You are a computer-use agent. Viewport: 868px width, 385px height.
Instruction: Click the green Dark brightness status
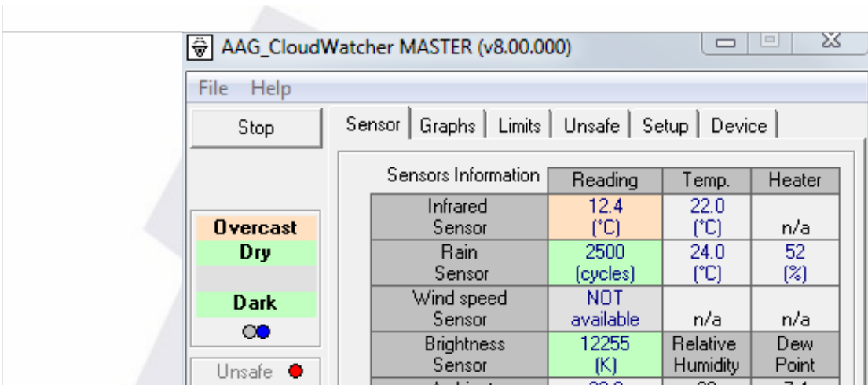coord(256,303)
